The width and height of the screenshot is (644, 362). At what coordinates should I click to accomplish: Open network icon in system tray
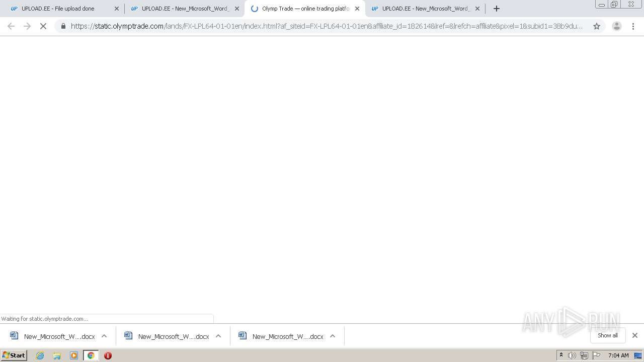(584, 355)
